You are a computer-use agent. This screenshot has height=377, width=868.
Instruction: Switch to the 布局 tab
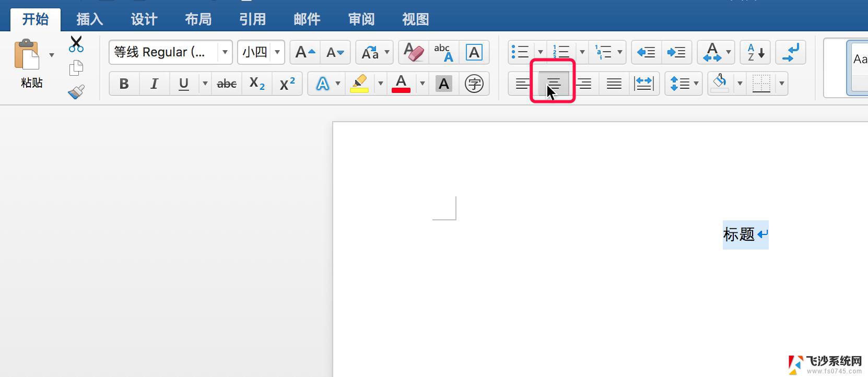[x=198, y=19]
